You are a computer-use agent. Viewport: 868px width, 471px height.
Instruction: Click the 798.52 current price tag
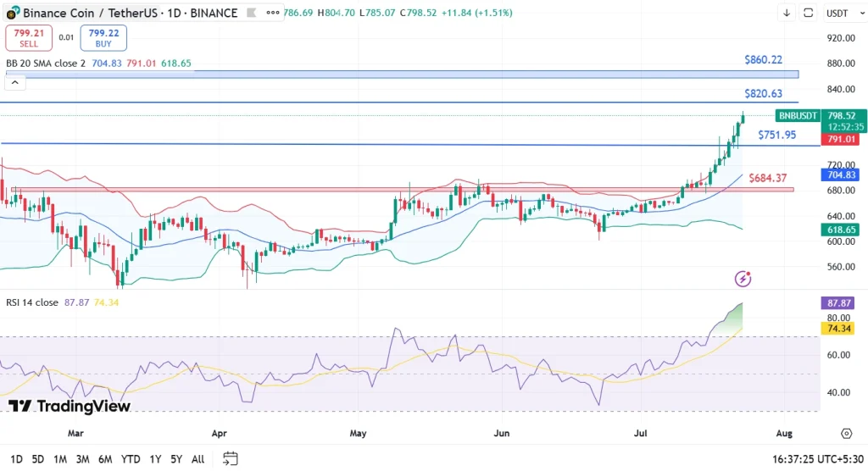pyautogui.click(x=843, y=116)
